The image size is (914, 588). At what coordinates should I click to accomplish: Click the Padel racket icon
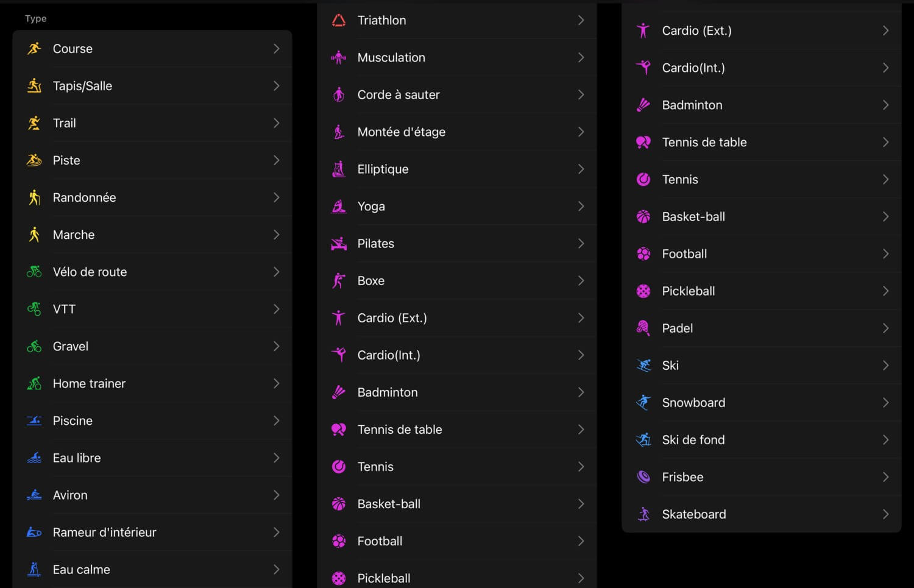tap(643, 328)
